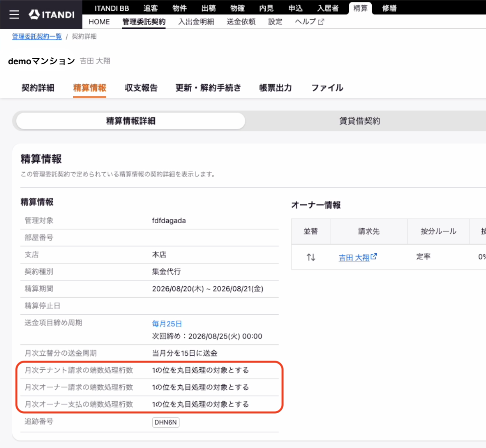Open the hamburger menu

[x=14, y=14]
